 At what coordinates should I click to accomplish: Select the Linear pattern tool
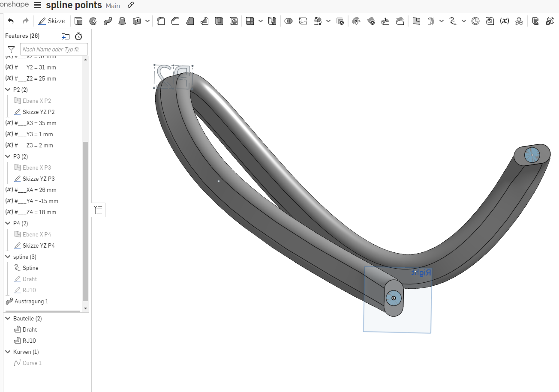click(x=250, y=21)
